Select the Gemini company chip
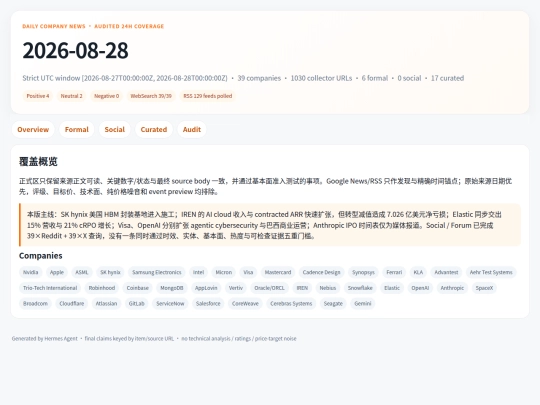This screenshot has width=540, height=405. [x=363, y=303]
